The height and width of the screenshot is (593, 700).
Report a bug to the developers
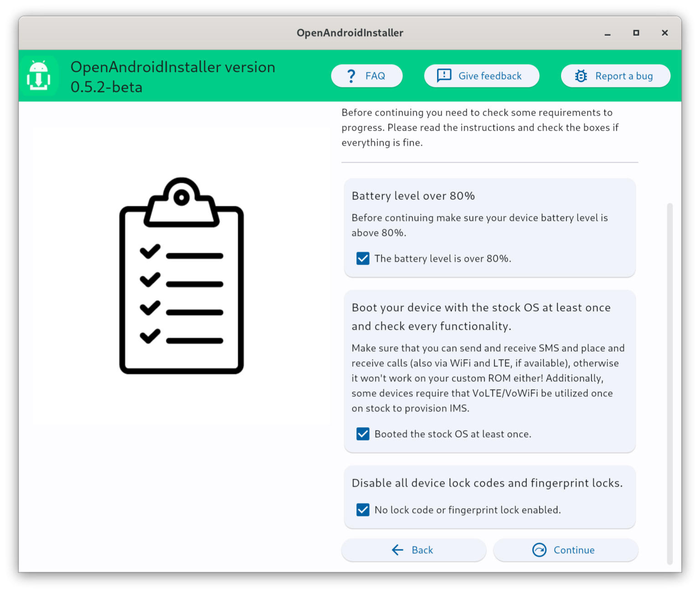(615, 76)
